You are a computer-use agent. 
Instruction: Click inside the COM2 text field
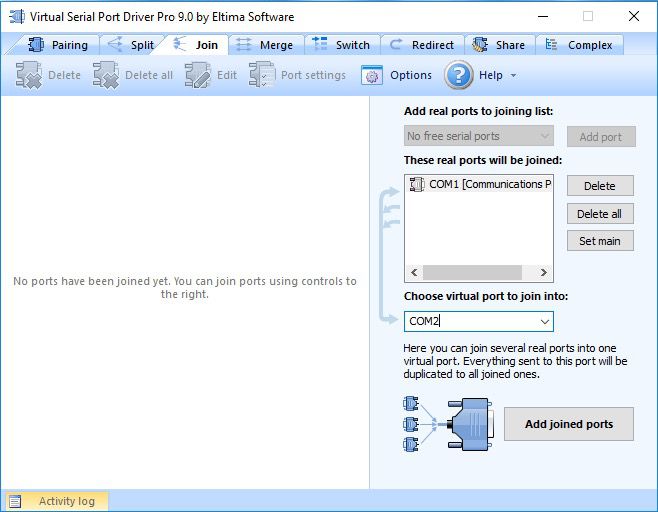(471, 321)
